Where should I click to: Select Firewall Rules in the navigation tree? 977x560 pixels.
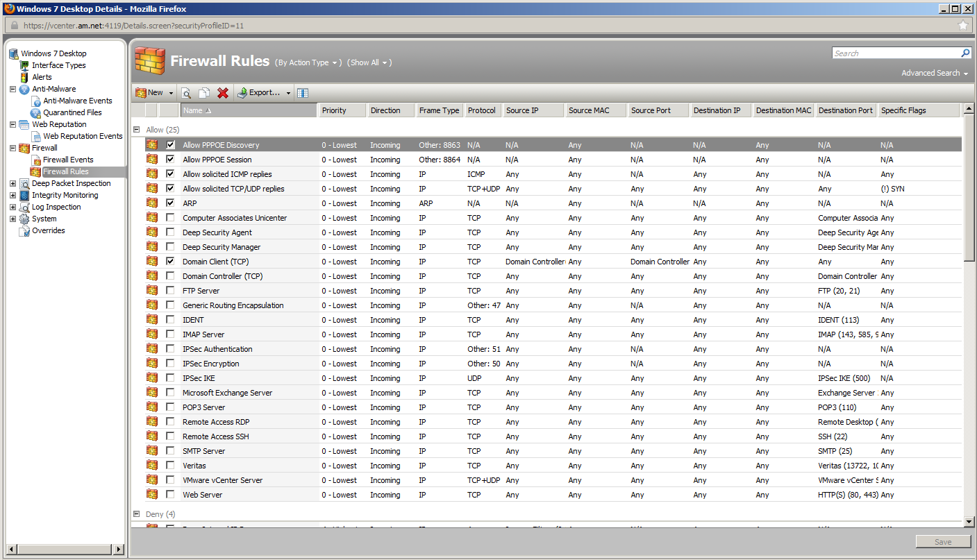point(65,171)
